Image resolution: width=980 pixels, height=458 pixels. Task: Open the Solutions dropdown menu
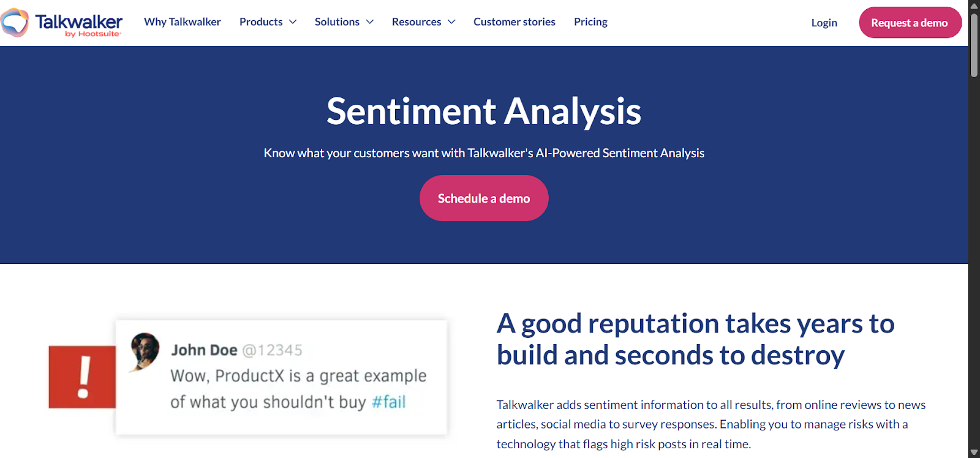pos(344,21)
